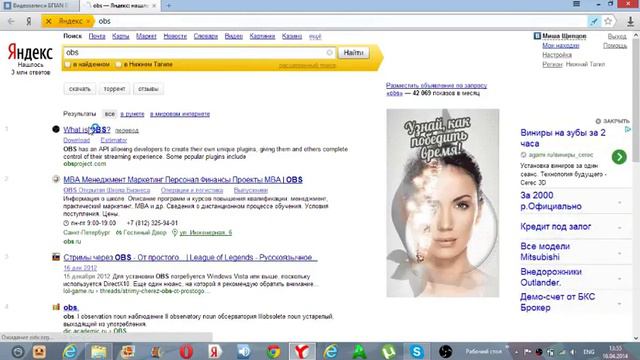Expand arrow next to 'За 2000 р.Официально'
640x360 pixels.
pos(620,202)
